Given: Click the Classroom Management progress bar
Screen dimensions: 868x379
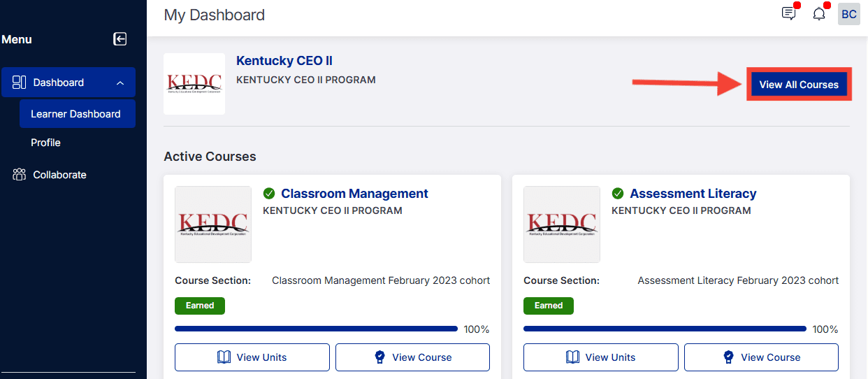Looking at the screenshot, I should click(316, 329).
